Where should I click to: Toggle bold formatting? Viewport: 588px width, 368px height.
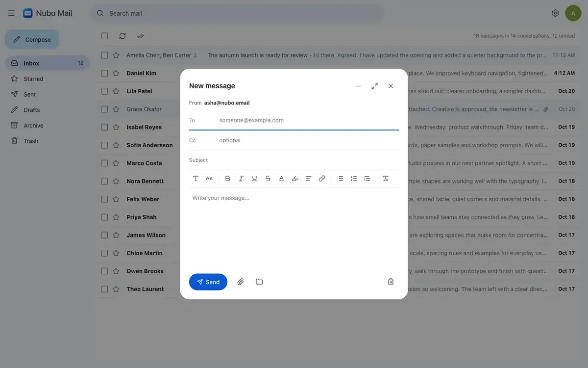click(x=227, y=179)
